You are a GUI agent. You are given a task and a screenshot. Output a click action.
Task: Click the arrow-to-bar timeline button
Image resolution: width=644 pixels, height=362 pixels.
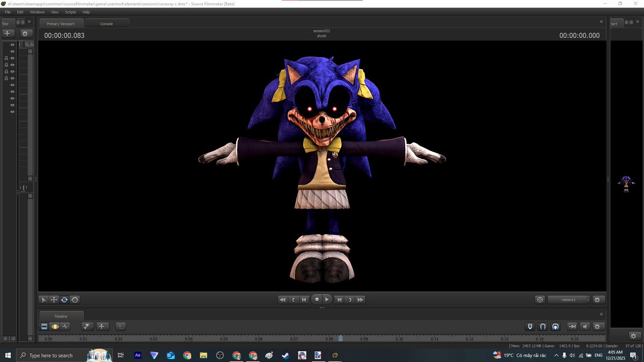[572, 326]
